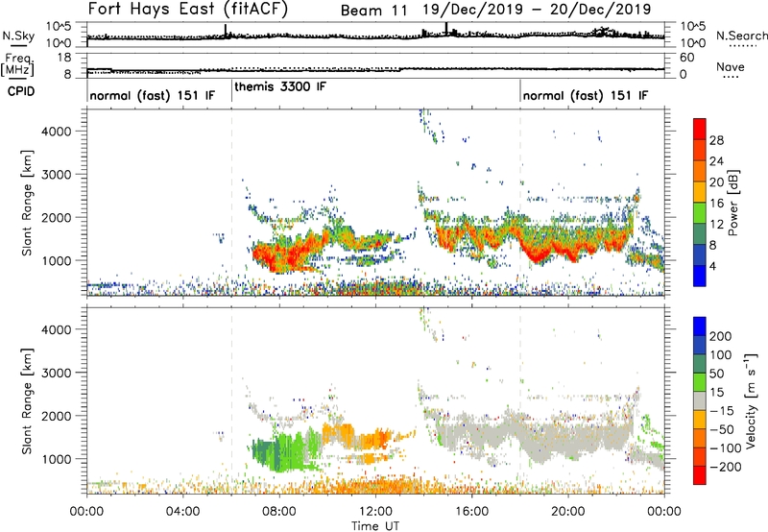Click the '4000' label on the power panel axis
The image size is (768, 532).
click(x=56, y=132)
